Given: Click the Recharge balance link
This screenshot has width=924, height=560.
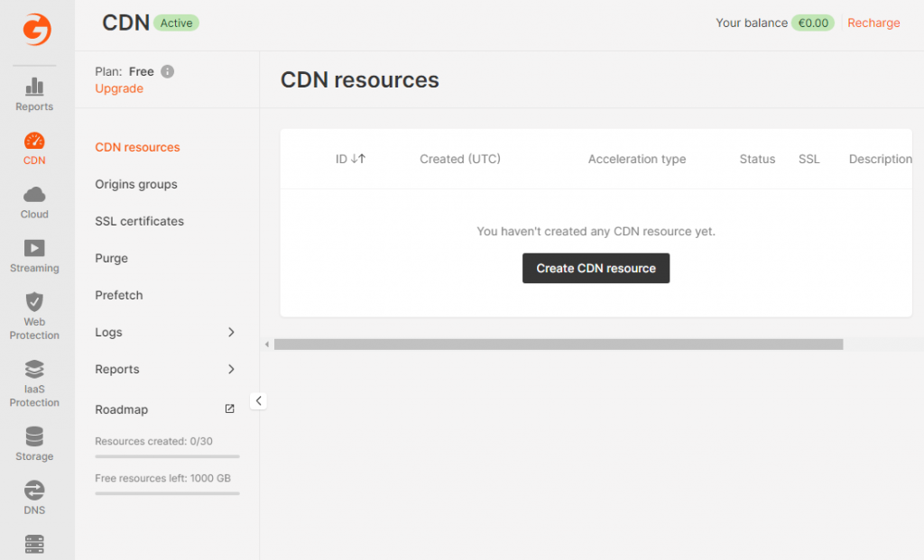Looking at the screenshot, I should [x=873, y=23].
